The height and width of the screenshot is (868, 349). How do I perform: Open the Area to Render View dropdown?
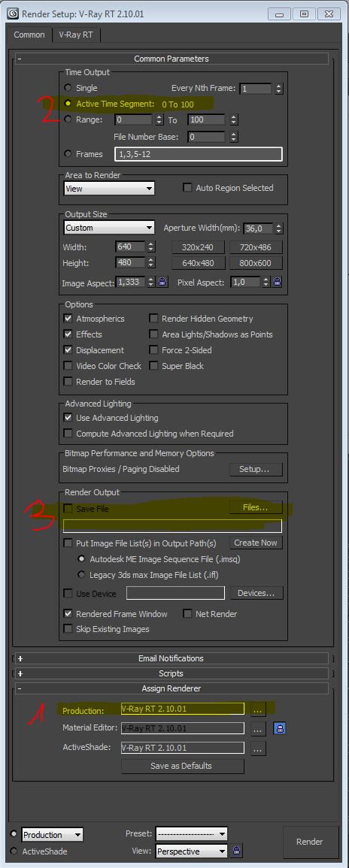pyautogui.click(x=109, y=188)
